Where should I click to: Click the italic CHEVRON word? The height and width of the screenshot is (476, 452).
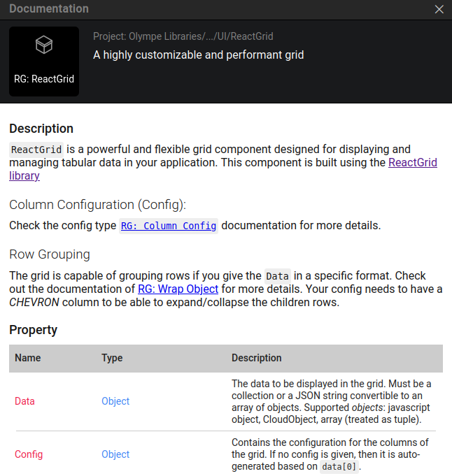click(34, 303)
